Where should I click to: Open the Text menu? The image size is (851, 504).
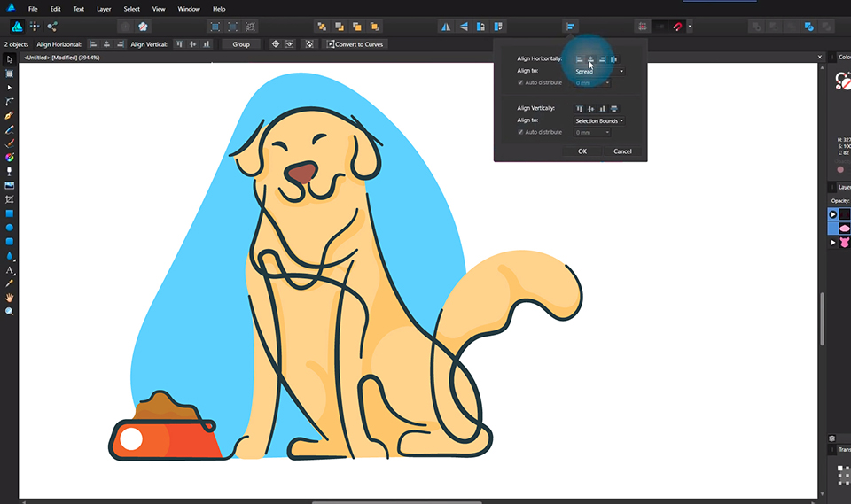79,9
